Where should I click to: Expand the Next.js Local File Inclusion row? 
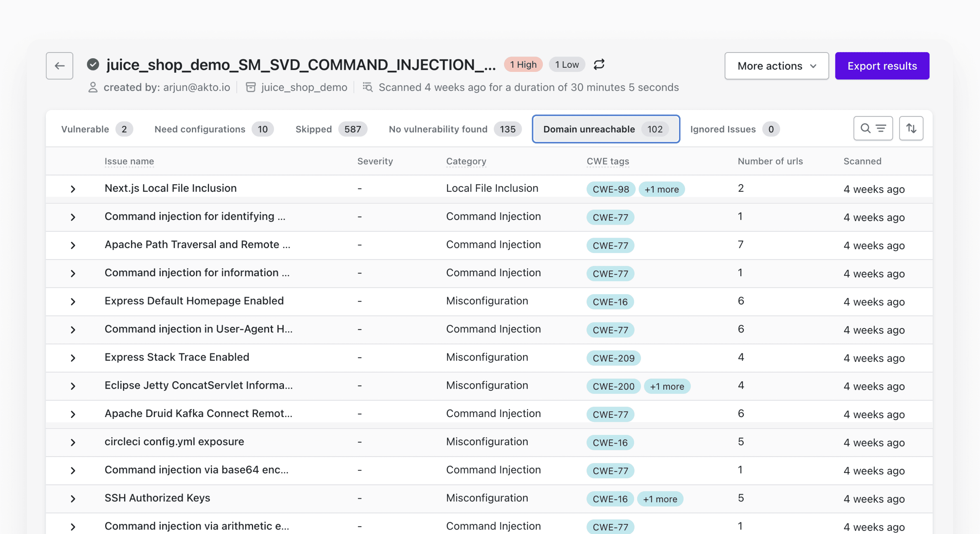point(73,188)
